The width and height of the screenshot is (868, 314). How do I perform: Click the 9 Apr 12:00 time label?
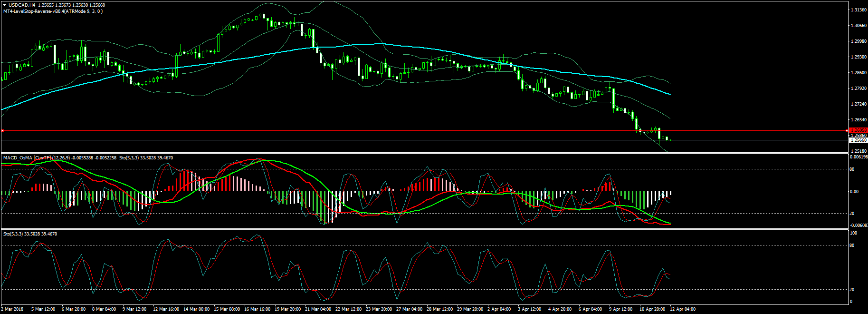[x=621, y=309]
